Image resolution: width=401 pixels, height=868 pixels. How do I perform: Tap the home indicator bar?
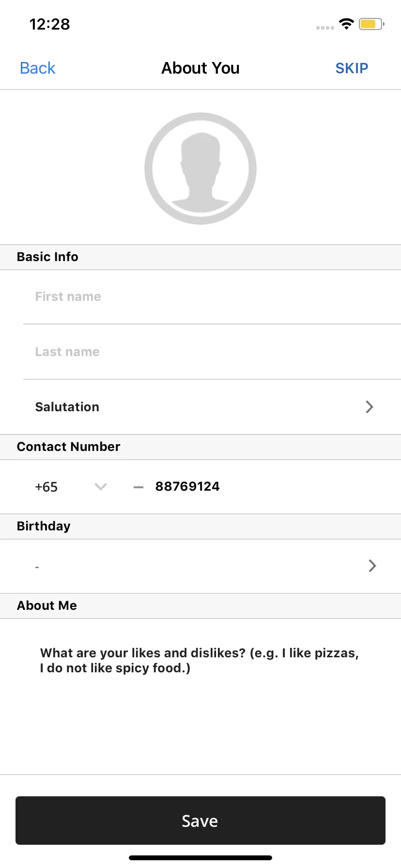click(200, 858)
